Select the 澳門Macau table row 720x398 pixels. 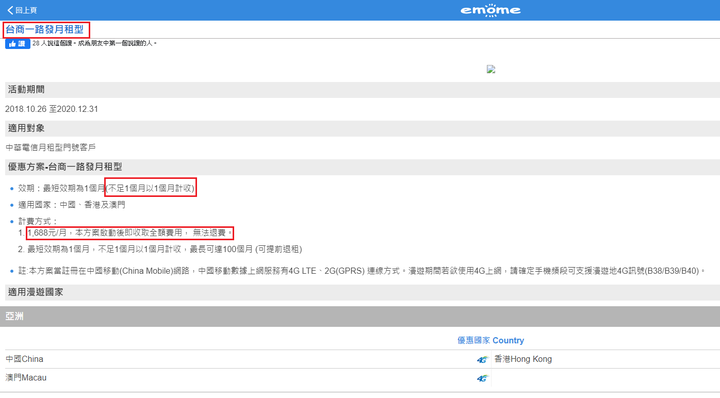pyautogui.click(x=248, y=378)
